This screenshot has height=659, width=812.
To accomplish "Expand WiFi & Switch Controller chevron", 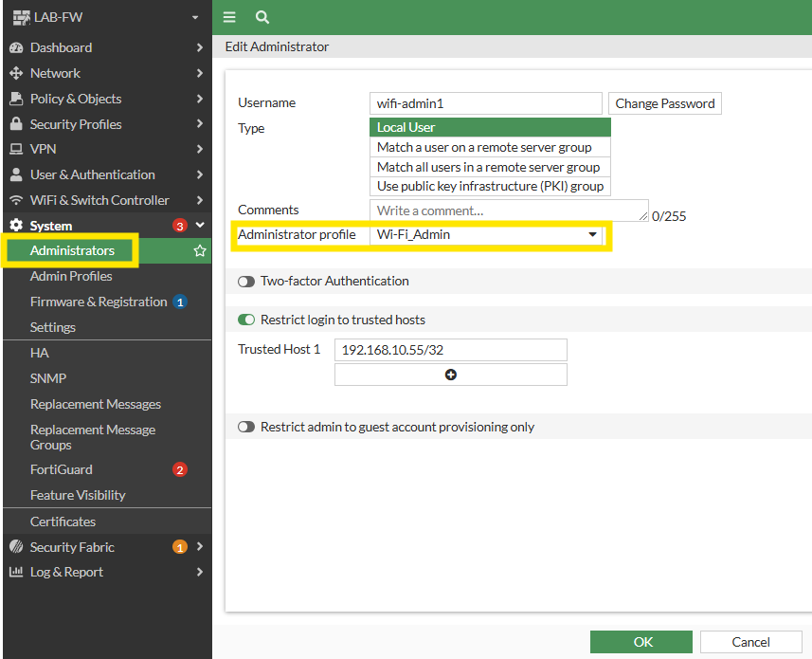I will (x=200, y=200).
